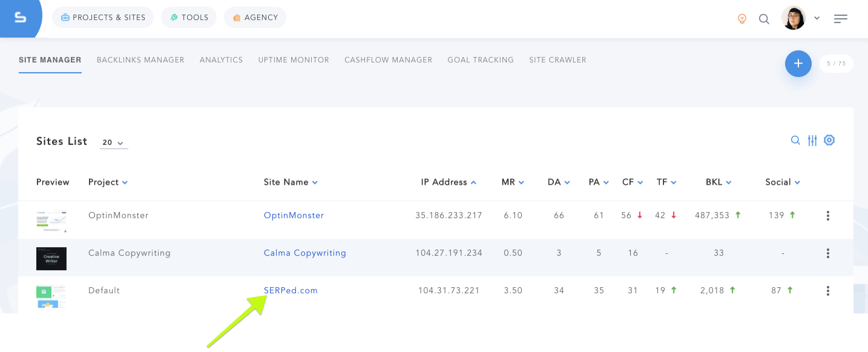The height and width of the screenshot is (352, 868).
Task: Sort by Project column
Action: coord(108,182)
